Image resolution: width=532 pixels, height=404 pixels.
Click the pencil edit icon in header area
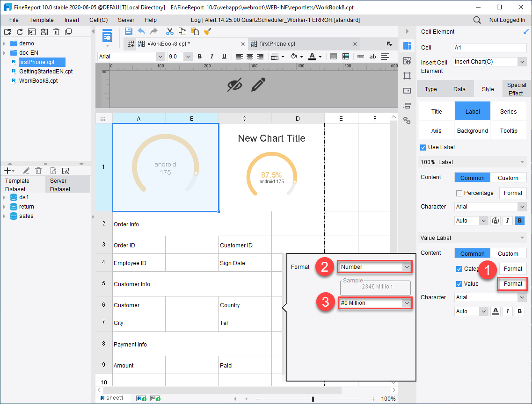coord(258,85)
